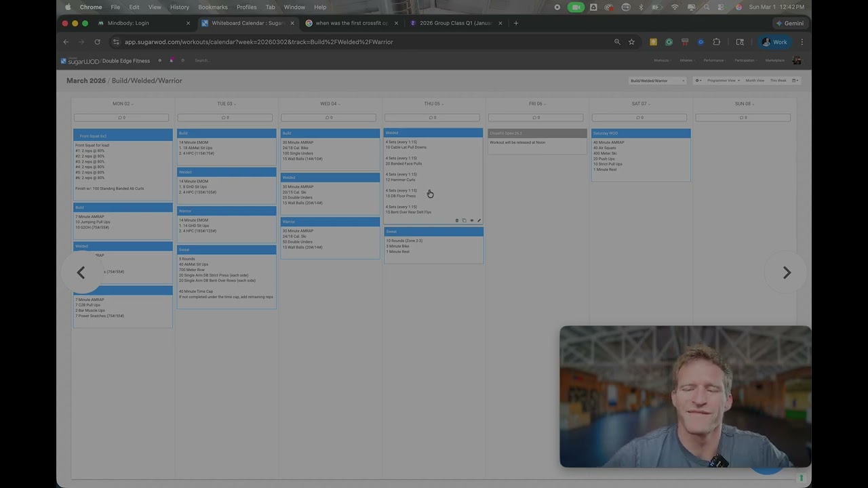Open Wednesday comments button
This screenshot has width=868, height=488.
(x=330, y=118)
